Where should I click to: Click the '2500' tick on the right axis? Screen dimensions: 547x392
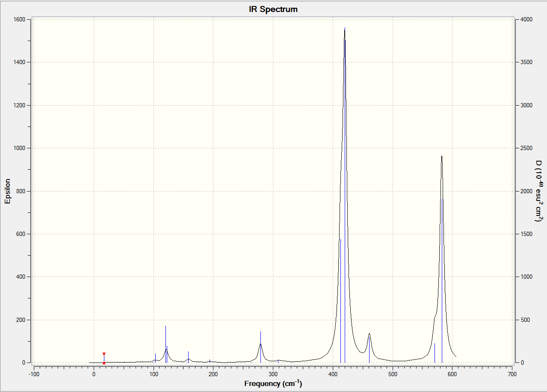(526, 148)
